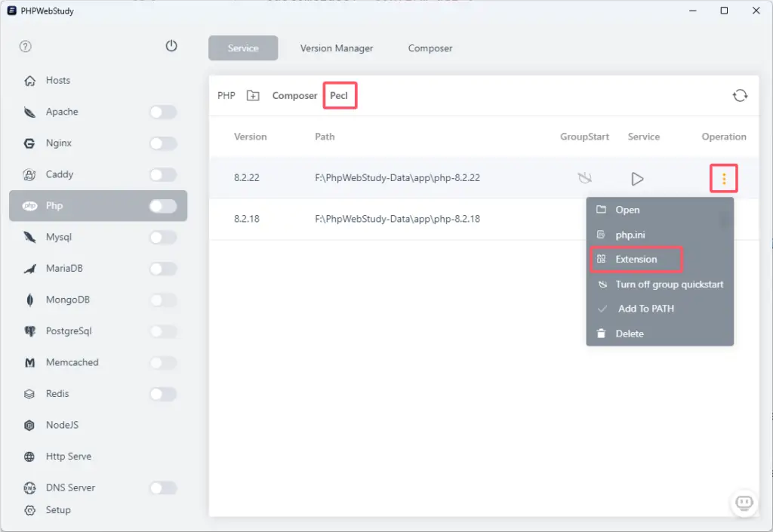Toggle the Apache service switch
773x532 pixels.
coord(163,112)
